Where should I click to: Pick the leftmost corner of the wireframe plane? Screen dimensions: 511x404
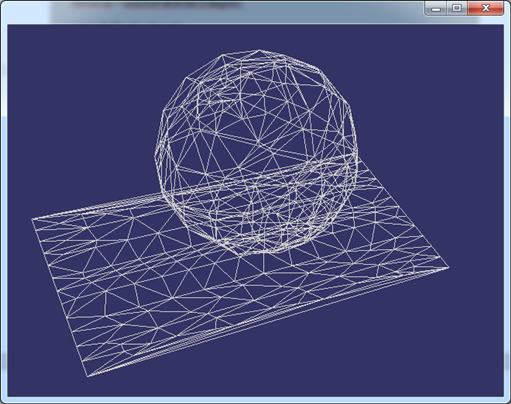pyautogui.click(x=32, y=219)
